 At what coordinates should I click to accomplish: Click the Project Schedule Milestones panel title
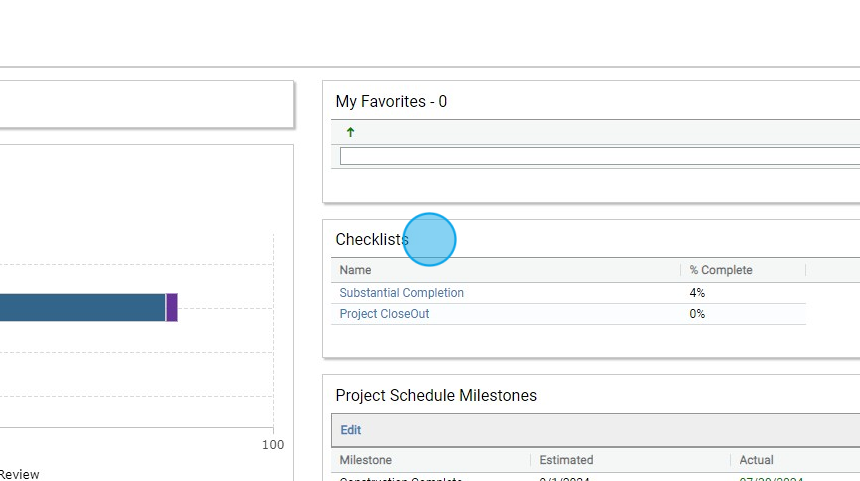pyautogui.click(x=436, y=395)
